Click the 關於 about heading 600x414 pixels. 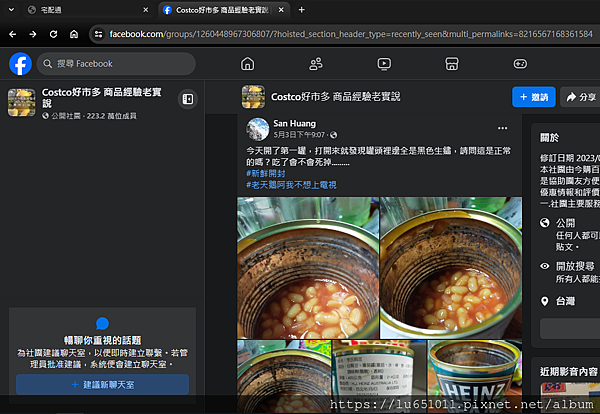[549, 138]
